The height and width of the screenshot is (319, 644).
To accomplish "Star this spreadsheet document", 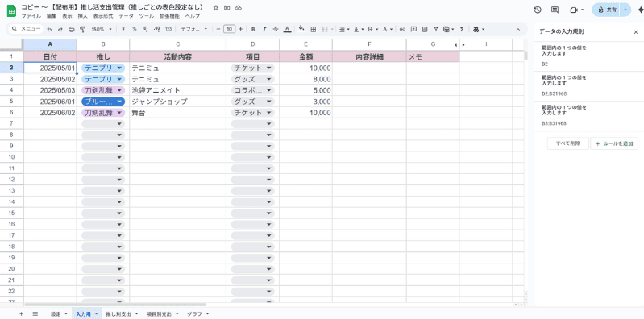I will pos(216,8).
